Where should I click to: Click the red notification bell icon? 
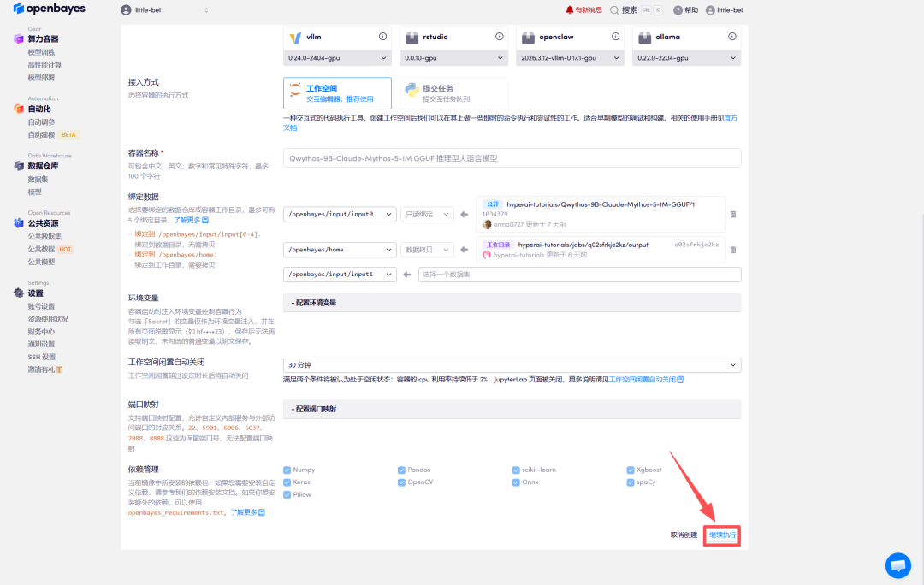(569, 10)
